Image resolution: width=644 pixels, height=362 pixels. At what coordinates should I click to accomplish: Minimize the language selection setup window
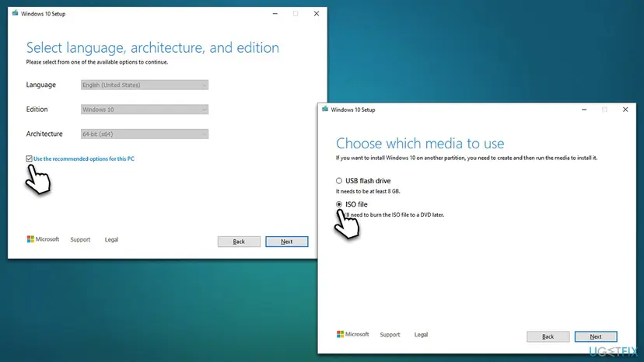pyautogui.click(x=275, y=13)
